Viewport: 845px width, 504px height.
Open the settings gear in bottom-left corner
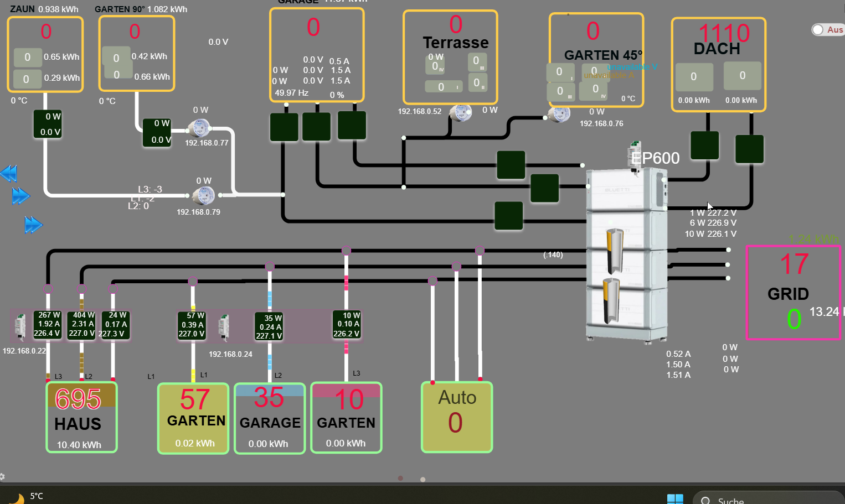click(x=2, y=476)
